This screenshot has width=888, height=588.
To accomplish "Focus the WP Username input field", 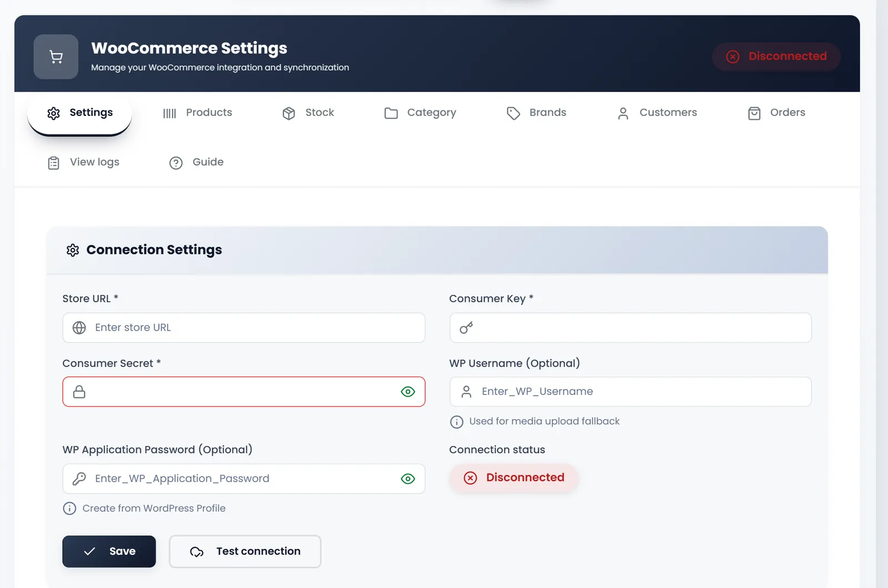I will click(x=630, y=392).
